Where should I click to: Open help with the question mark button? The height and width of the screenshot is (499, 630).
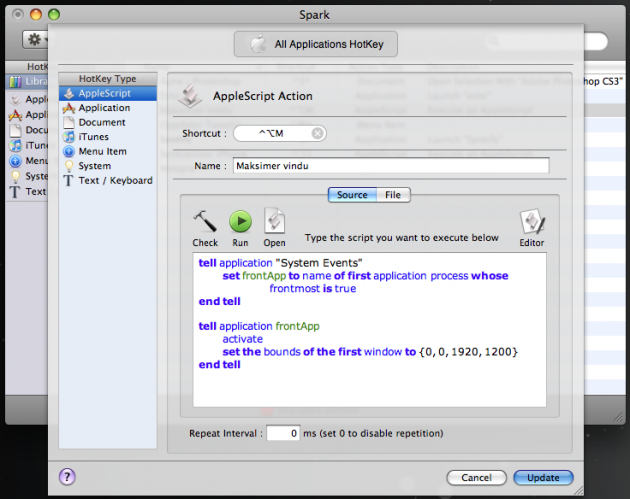[67, 477]
